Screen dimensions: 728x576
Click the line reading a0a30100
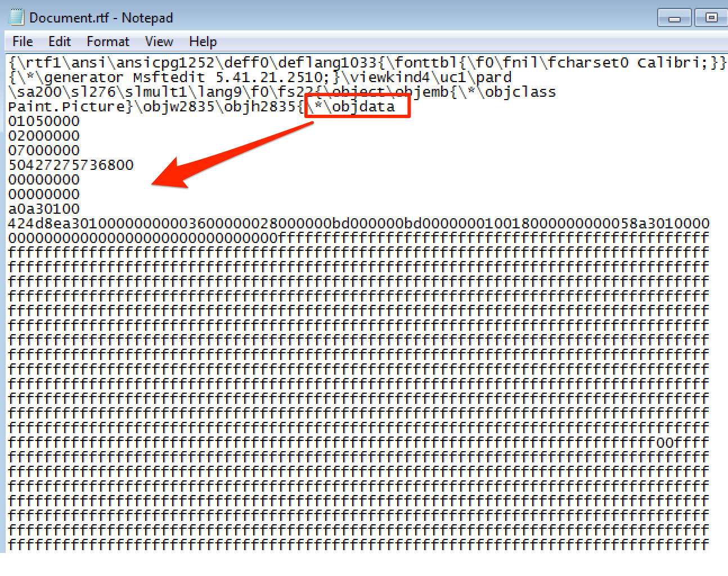(x=44, y=209)
